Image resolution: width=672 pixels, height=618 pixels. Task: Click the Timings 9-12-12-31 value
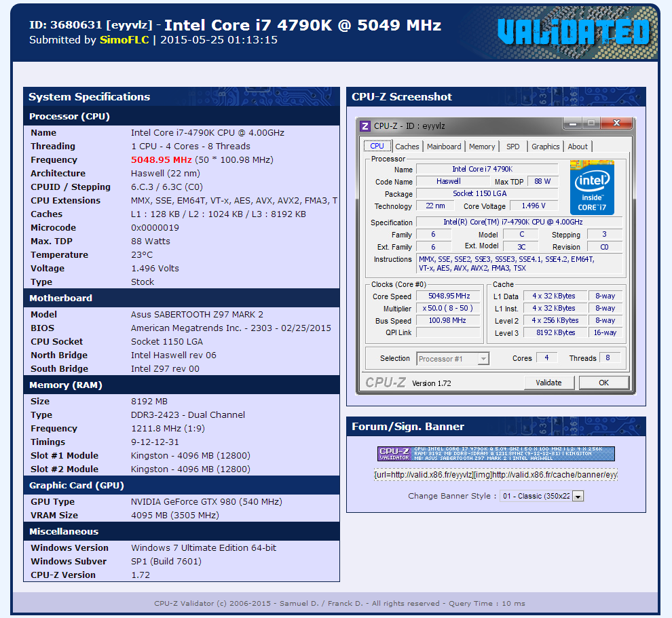[155, 442]
